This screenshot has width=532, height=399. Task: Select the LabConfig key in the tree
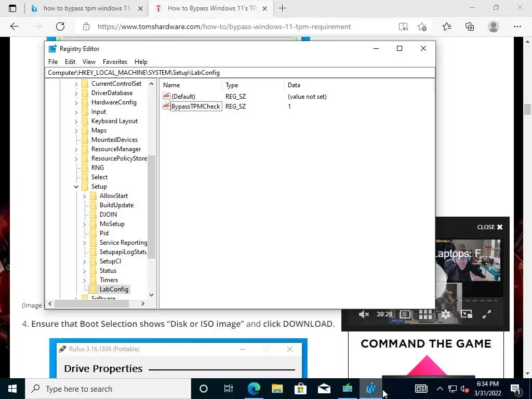pyautogui.click(x=114, y=289)
